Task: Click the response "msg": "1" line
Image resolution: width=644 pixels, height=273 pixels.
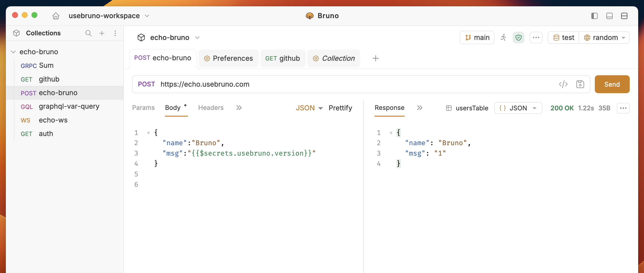Action: tap(425, 153)
